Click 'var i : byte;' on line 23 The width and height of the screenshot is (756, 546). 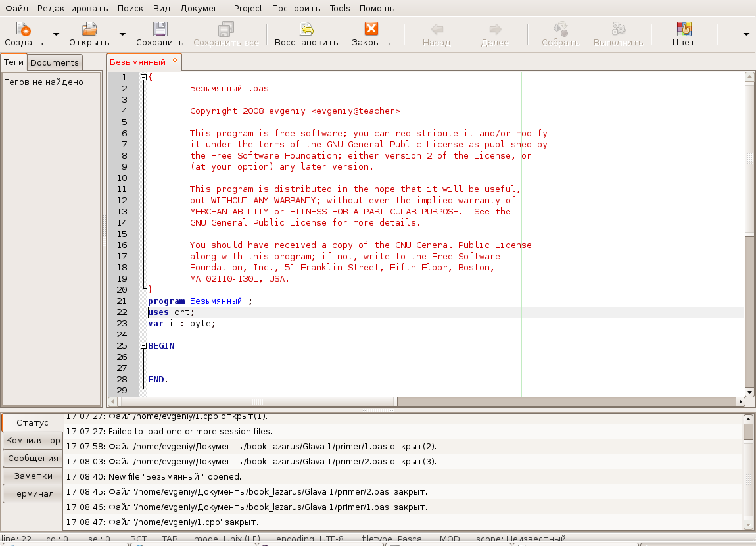click(x=181, y=324)
